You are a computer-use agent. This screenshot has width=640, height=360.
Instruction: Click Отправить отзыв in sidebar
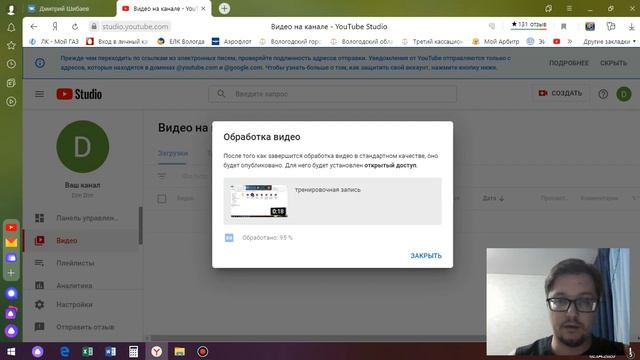pos(82,327)
